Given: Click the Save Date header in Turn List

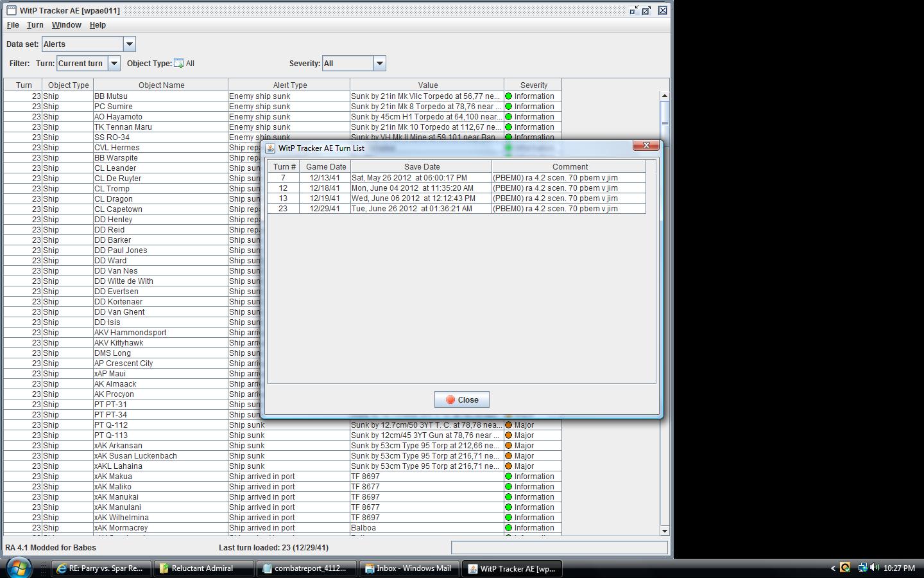Looking at the screenshot, I should (x=422, y=166).
